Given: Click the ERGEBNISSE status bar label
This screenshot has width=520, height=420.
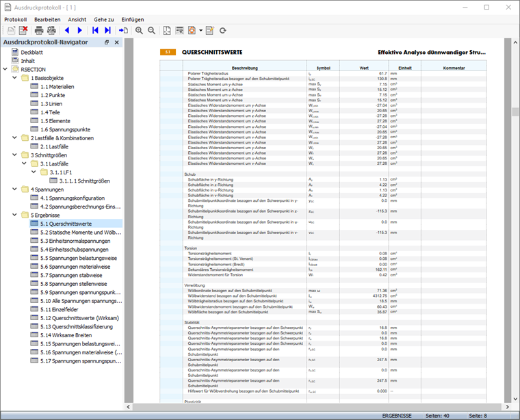Looking at the screenshot, I should (397, 416).
